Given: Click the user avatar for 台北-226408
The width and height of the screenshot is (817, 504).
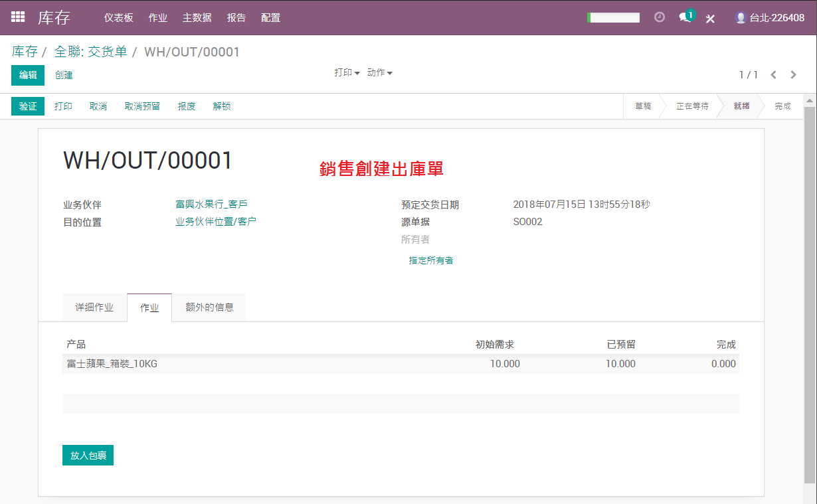Looking at the screenshot, I should 741,18.
